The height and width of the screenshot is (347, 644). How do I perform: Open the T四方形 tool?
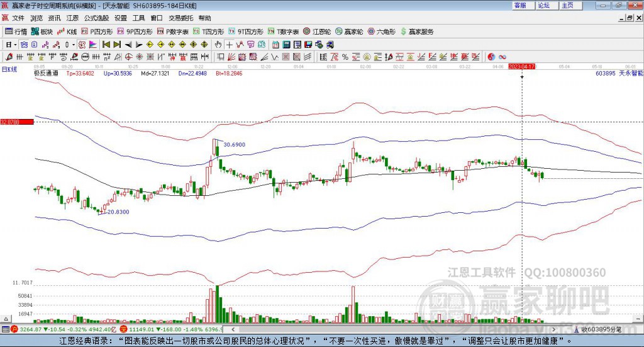[208, 31]
